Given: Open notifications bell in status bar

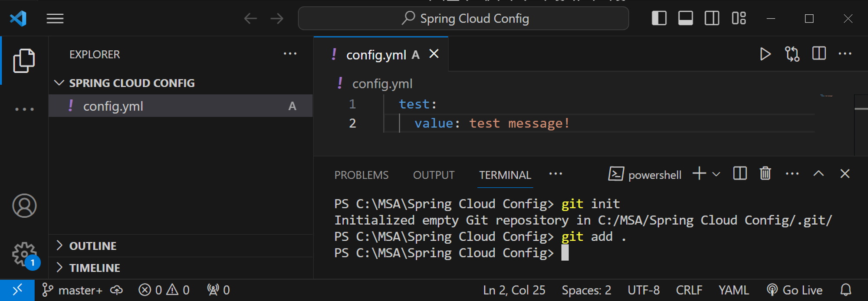Looking at the screenshot, I should pyautogui.click(x=845, y=290).
